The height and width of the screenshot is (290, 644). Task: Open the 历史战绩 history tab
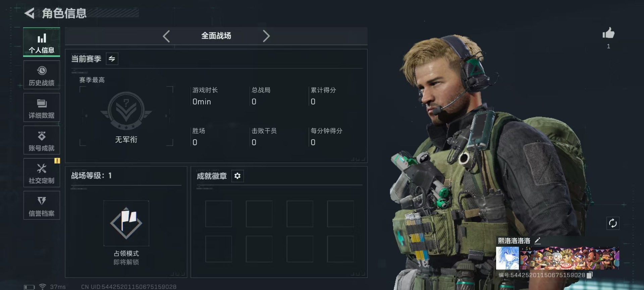[42, 75]
